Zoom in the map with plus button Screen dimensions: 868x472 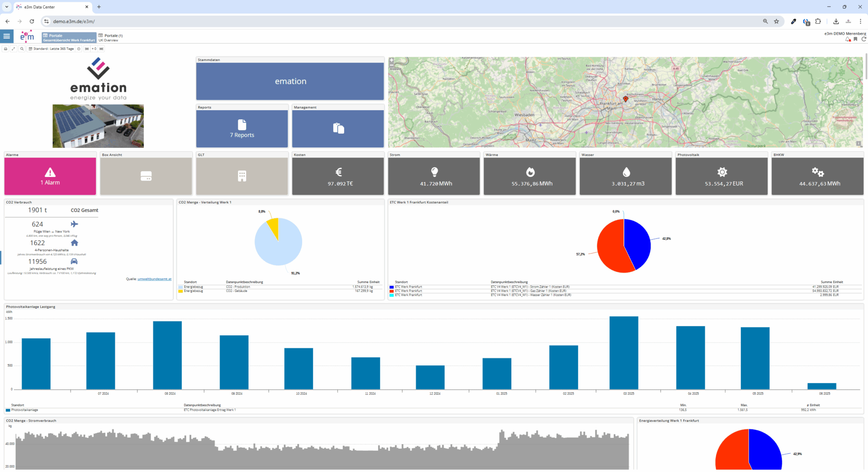tap(391, 61)
